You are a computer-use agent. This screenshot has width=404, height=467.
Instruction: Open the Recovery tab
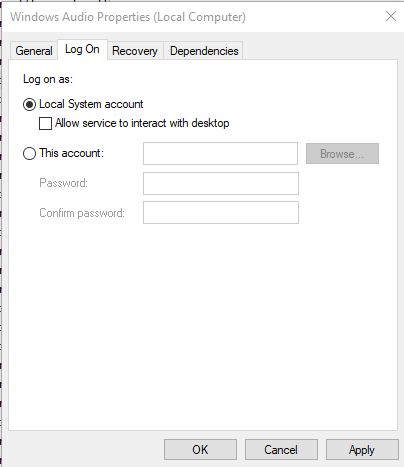pos(135,51)
